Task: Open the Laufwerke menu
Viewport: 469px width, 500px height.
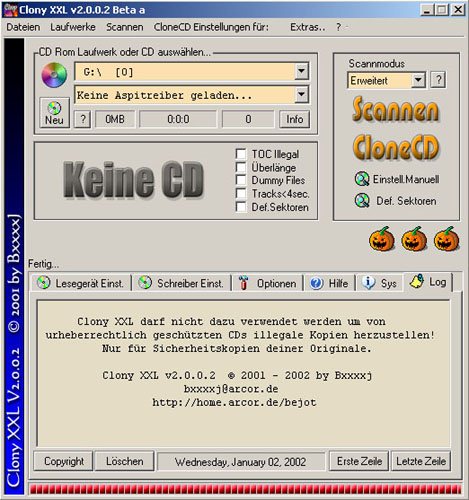Action: [73, 27]
